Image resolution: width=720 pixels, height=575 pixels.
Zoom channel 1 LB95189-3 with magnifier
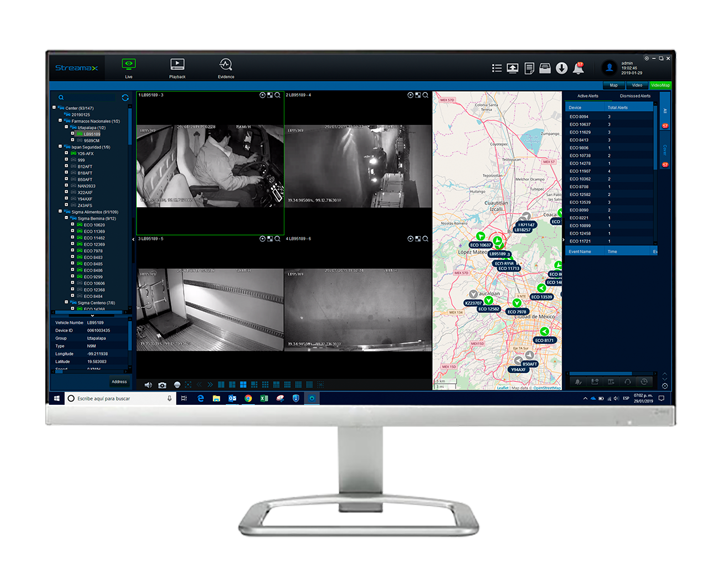(x=277, y=95)
